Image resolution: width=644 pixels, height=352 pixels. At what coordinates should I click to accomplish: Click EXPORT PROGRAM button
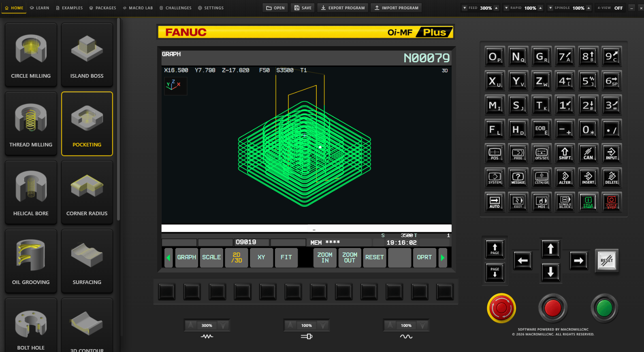(343, 8)
